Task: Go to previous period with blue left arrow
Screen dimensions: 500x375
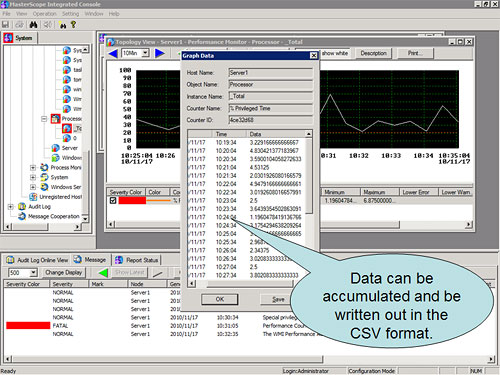Action: tap(113, 53)
